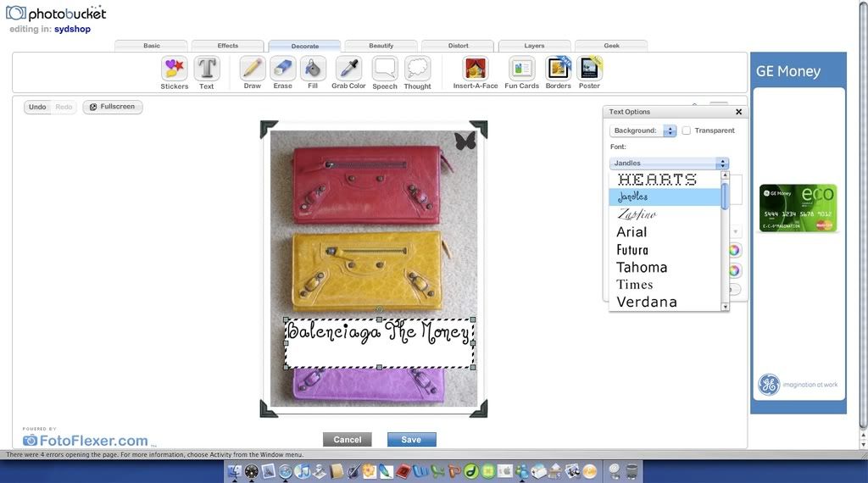Image resolution: width=868 pixels, height=483 pixels.
Task: Open Microsoft Excel from the Dock
Action: [x=437, y=471]
